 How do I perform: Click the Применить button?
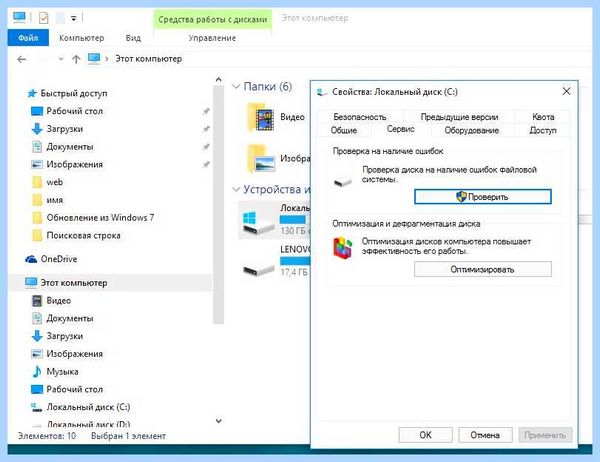coord(545,435)
